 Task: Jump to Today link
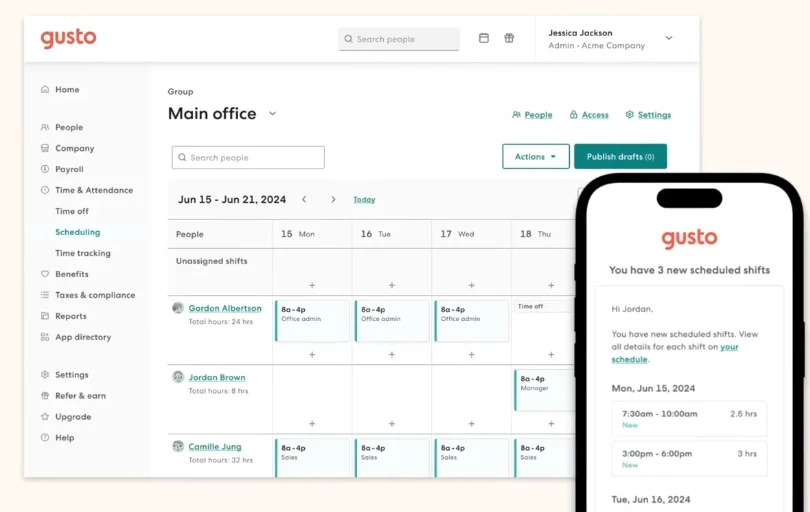[364, 200]
